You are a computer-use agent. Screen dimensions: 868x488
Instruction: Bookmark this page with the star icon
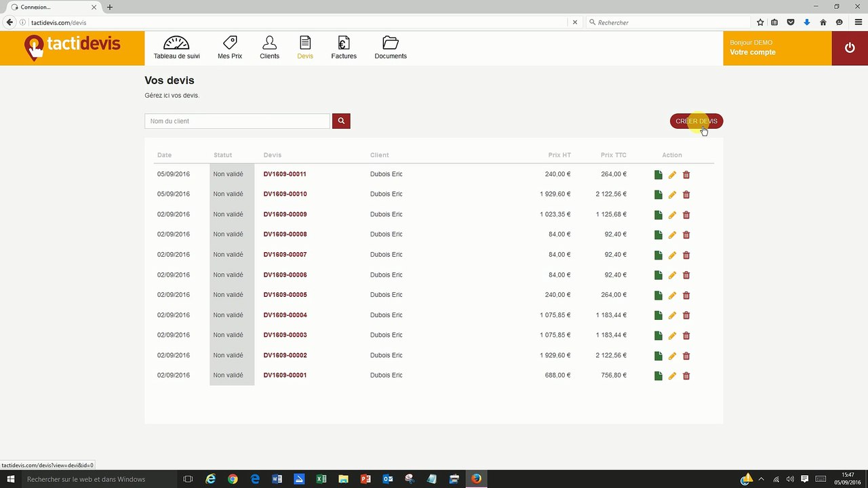click(760, 22)
